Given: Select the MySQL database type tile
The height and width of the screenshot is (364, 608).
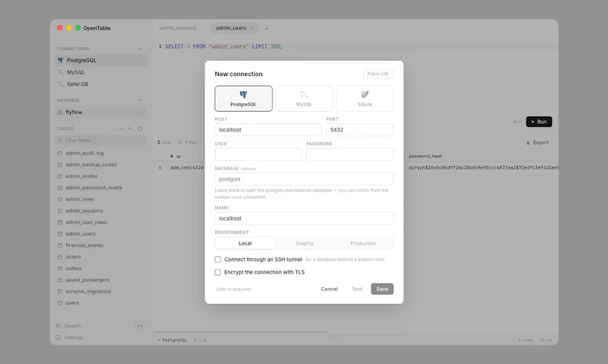Looking at the screenshot, I should tap(304, 99).
